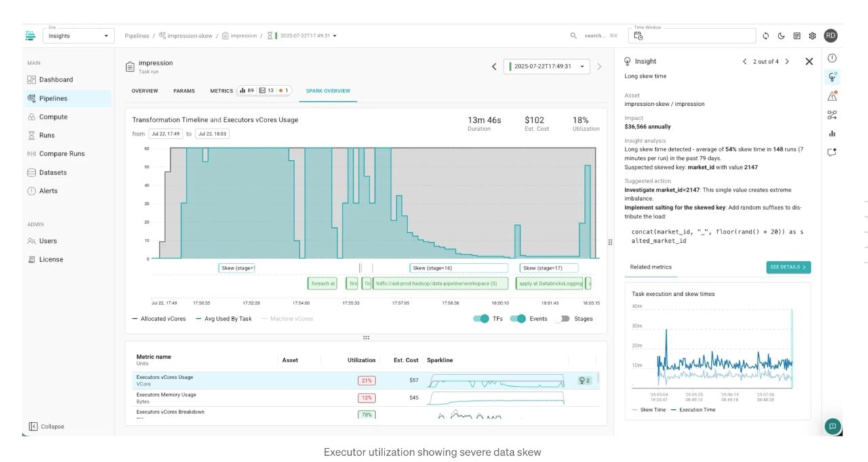868x462 pixels.
Task: Switch to the Params tab
Action: point(184,91)
